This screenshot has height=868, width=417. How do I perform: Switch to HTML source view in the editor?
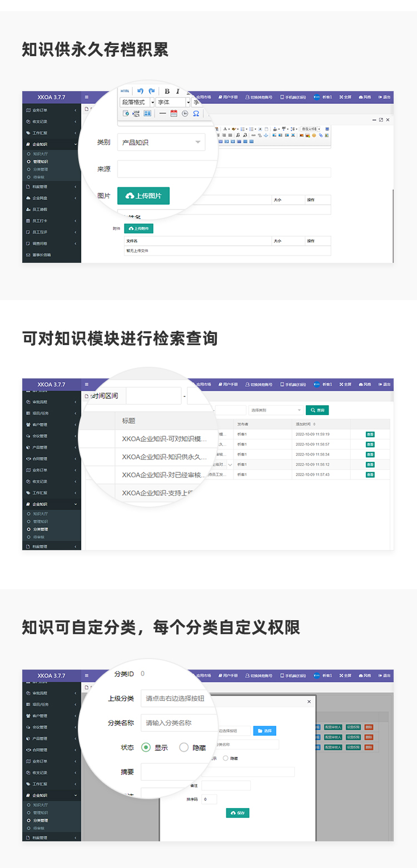(125, 91)
